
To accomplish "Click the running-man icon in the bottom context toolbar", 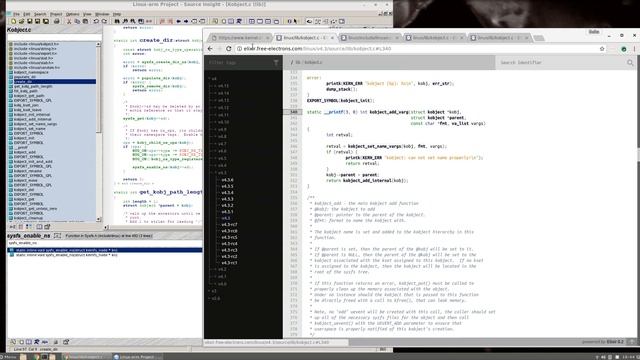I will click(x=36, y=342).
